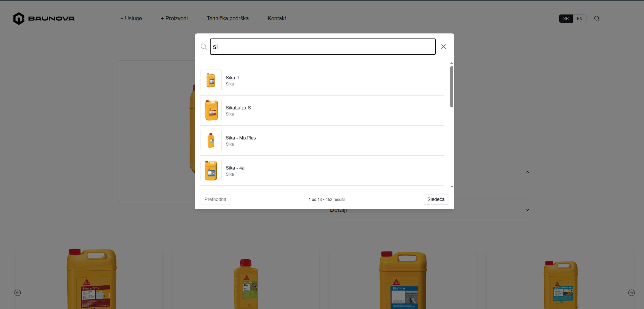Close the search dialog with X
This screenshot has height=309, width=644.
click(444, 47)
